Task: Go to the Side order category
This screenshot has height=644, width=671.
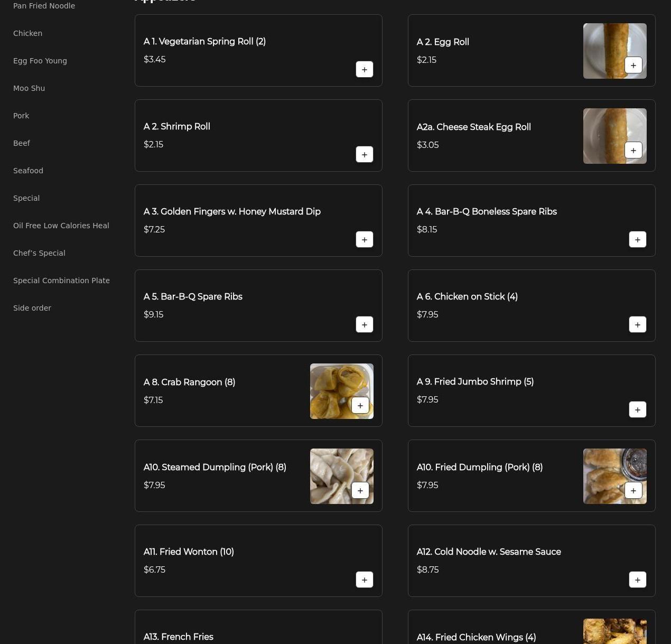Action: pyautogui.click(x=32, y=308)
